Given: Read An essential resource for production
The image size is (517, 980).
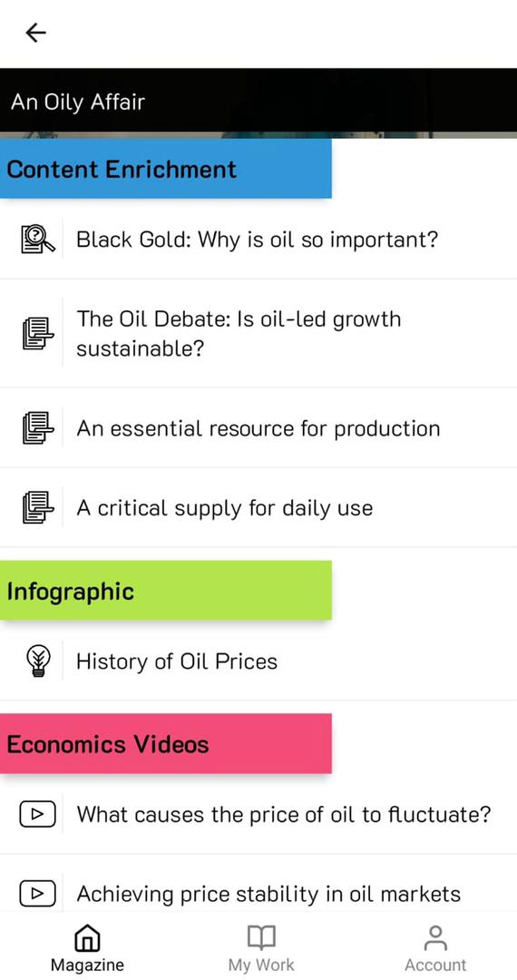Looking at the screenshot, I should pyautogui.click(x=258, y=428).
